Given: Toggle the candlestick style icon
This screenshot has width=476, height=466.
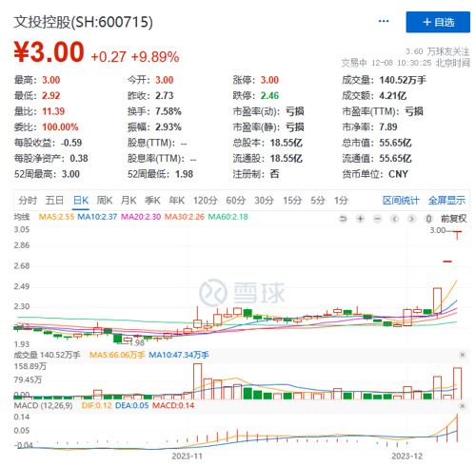Looking at the screenshot, I should pos(428,219).
